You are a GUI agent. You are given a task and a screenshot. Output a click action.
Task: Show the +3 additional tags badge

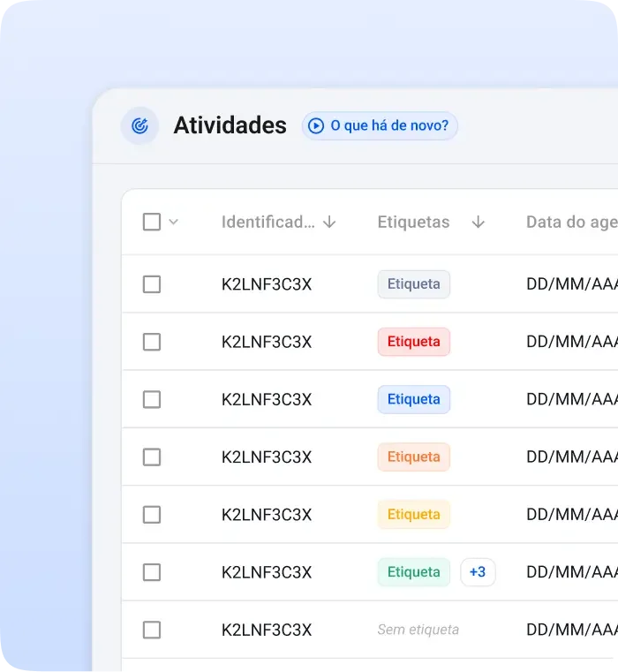pyautogui.click(x=478, y=572)
